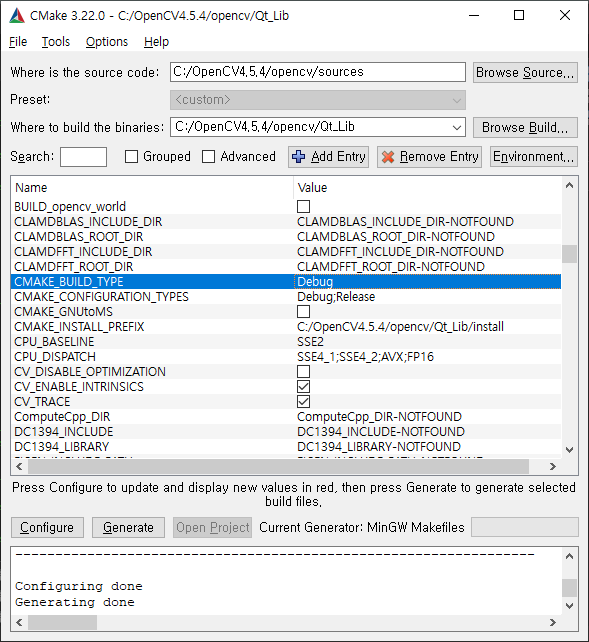Screen dimensions: 589x642
Task: Click the Generate button
Action: pos(128,527)
